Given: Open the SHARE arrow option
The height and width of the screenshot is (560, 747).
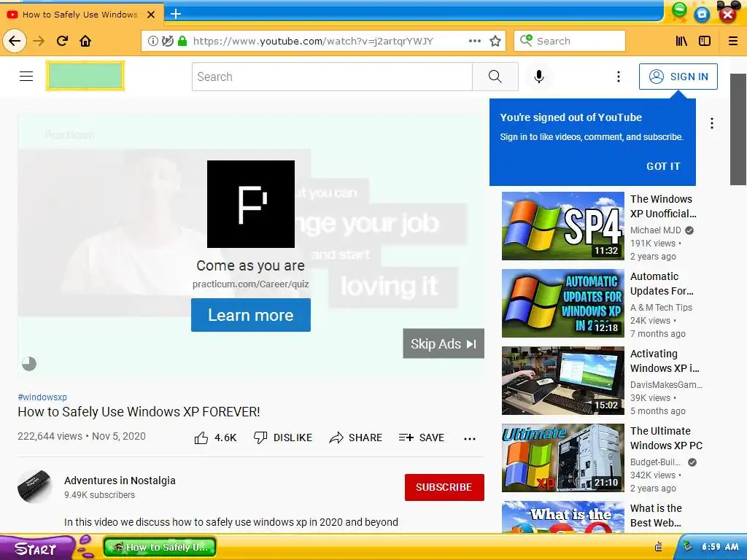Looking at the screenshot, I should 356,437.
